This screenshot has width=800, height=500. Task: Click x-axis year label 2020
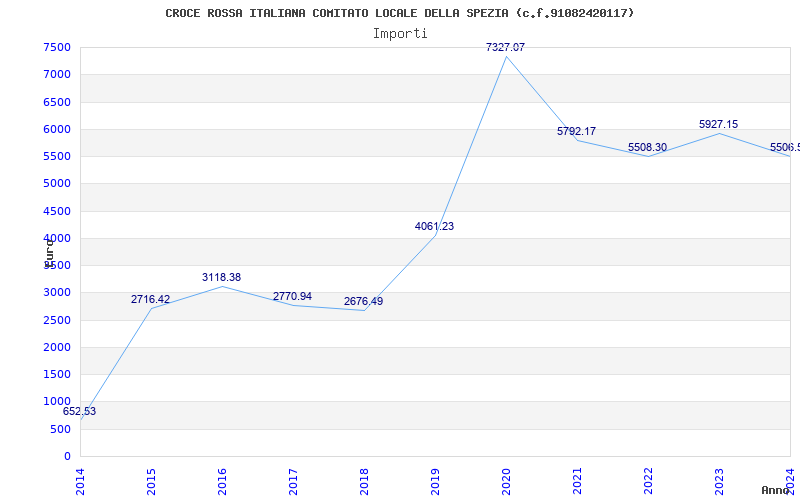[x=506, y=482]
